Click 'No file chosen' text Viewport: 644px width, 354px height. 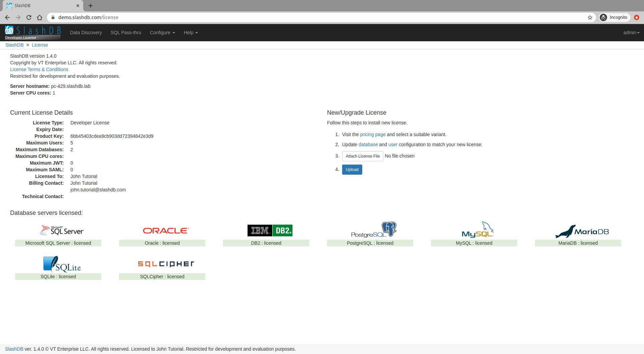pyautogui.click(x=399, y=156)
